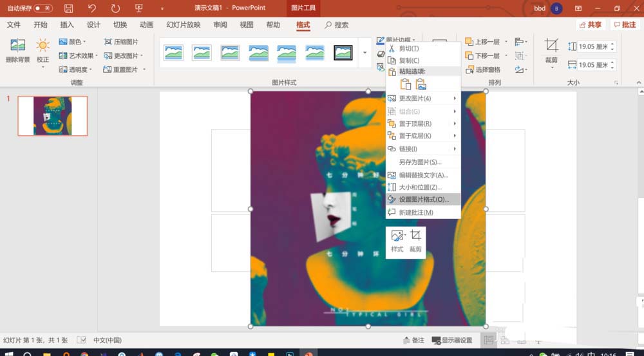Open the Change Picture (更改图片) ribbon dropdown
Image resolution: width=644 pixels, height=356 pixels.
coord(123,55)
